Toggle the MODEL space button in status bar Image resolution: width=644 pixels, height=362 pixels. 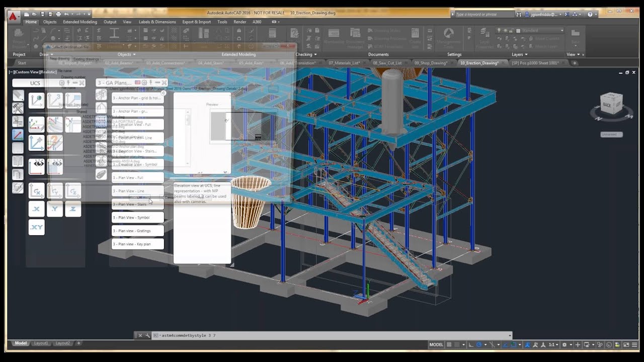(436, 345)
